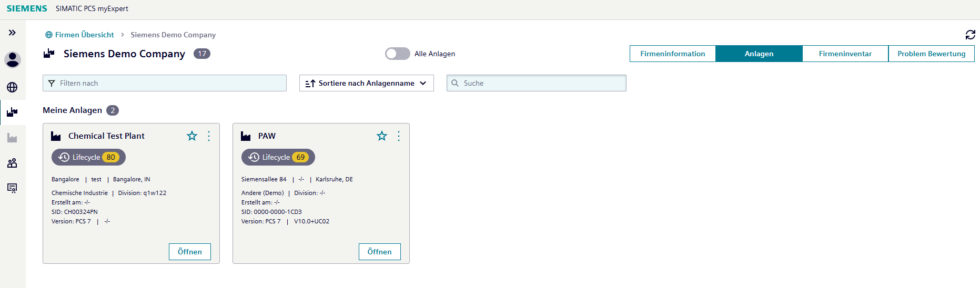Open the user profile icon
Screen dimensions: 980x288
point(13,60)
